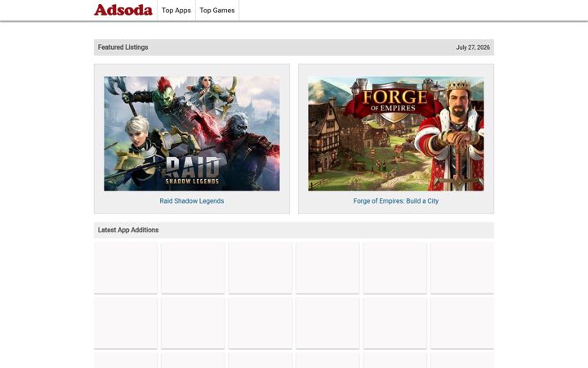This screenshot has width=588, height=368.
Task: Open the Raid Shadow Legends banner image
Action: tap(192, 133)
